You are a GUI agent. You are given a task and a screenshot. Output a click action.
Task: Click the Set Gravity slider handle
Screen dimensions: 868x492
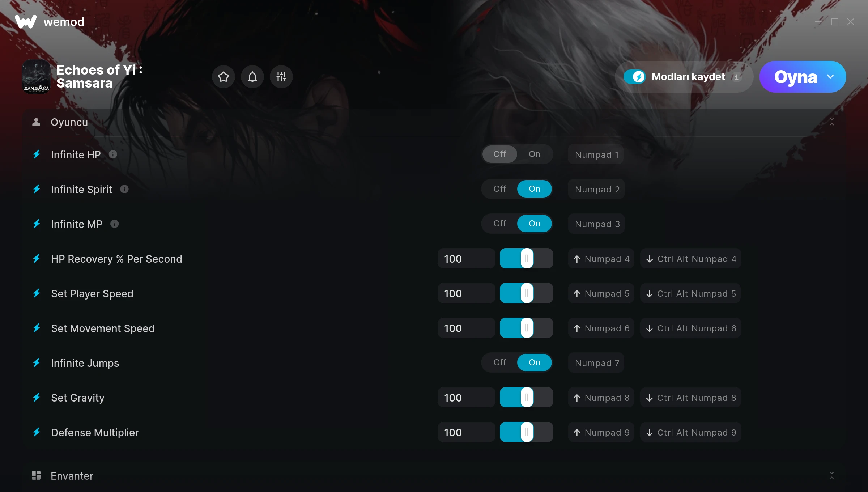[527, 398]
